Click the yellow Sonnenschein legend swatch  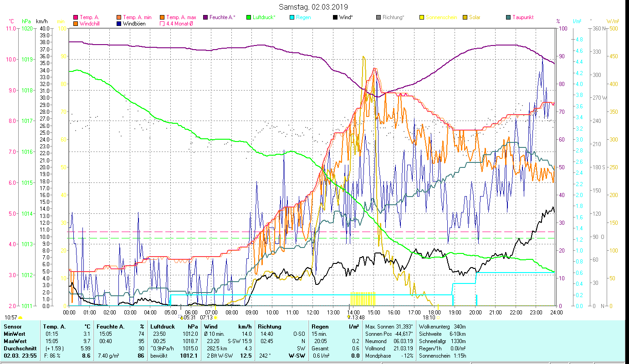click(x=422, y=18)
